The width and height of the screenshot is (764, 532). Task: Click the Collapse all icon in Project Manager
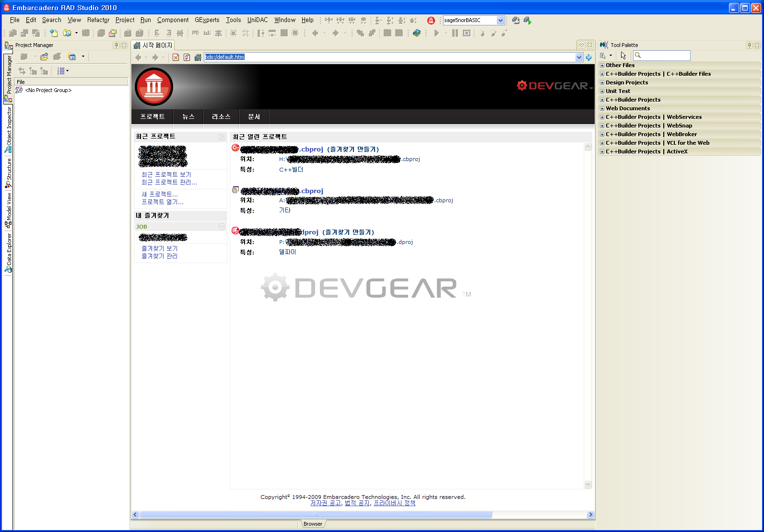[44, 71]
